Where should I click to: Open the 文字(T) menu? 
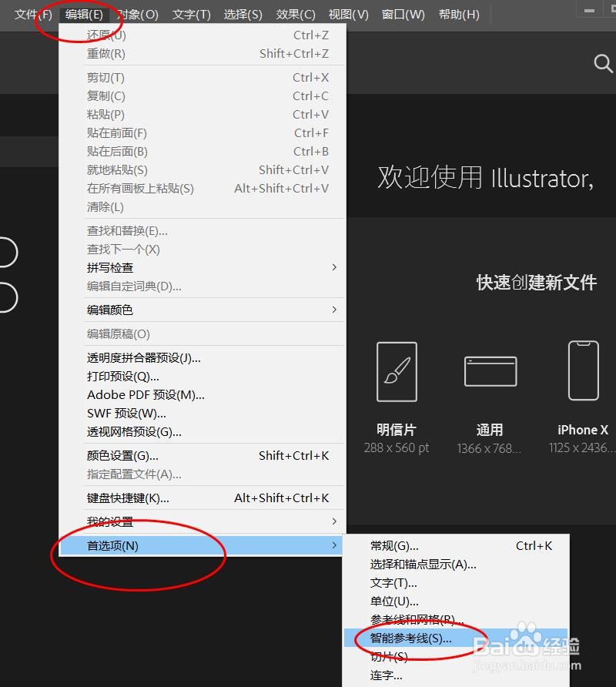[x=192, y=15]
